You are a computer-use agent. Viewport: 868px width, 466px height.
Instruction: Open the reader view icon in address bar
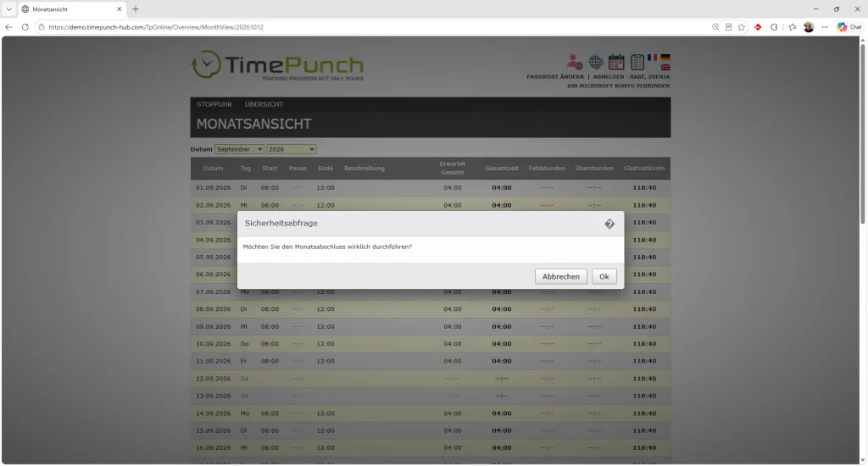728,26
